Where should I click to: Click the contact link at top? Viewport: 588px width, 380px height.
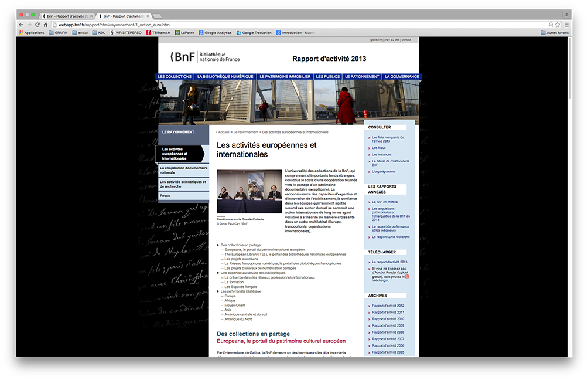coord(406,40)
